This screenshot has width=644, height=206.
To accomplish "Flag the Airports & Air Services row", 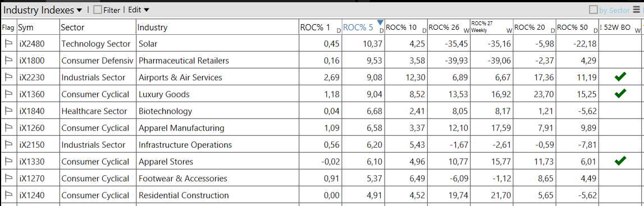I will click(8, 77).
